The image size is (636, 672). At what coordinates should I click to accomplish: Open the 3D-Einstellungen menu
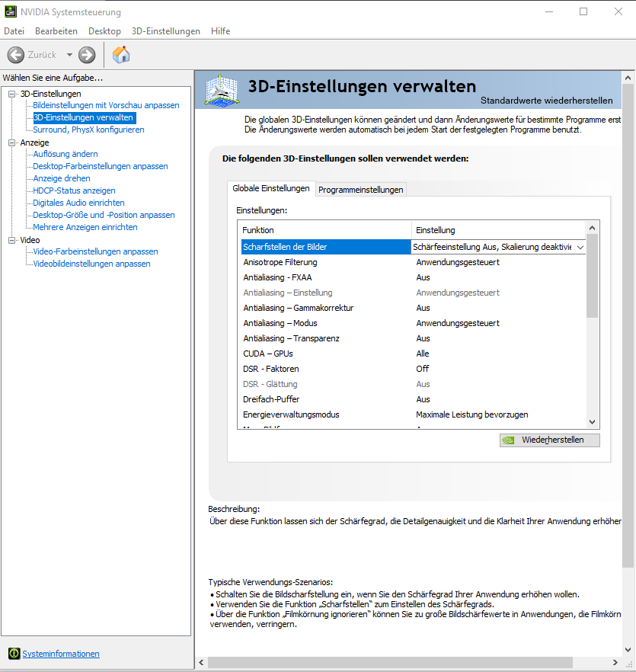[x=166, y=31]
